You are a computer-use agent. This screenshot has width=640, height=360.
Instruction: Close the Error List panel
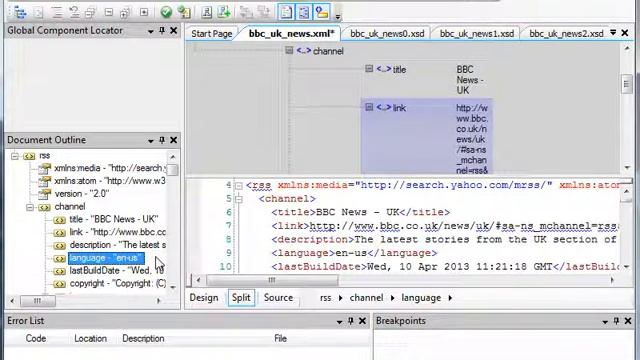[362, 321]
